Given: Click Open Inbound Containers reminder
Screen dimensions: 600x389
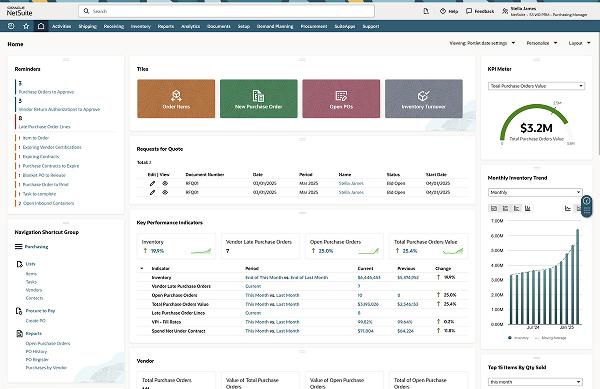Looking at the screenshot, I should tap(49, 203).
